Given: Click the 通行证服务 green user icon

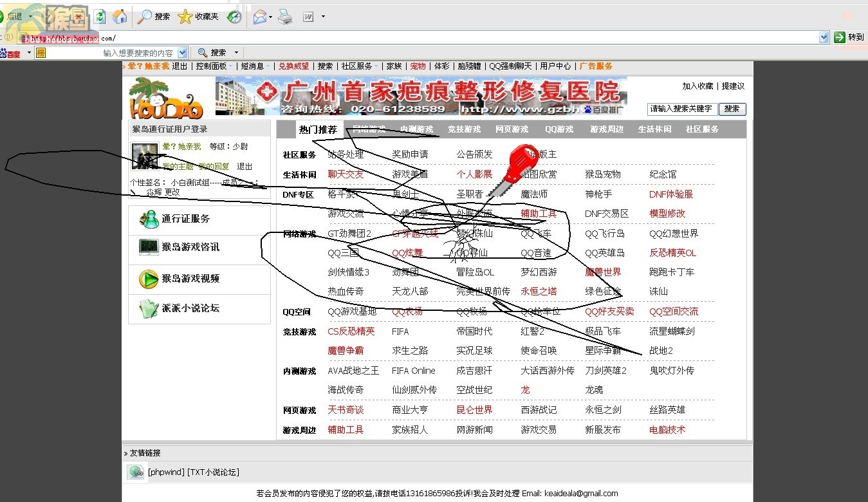Looking at the screenshot, I should click(149, 219).
